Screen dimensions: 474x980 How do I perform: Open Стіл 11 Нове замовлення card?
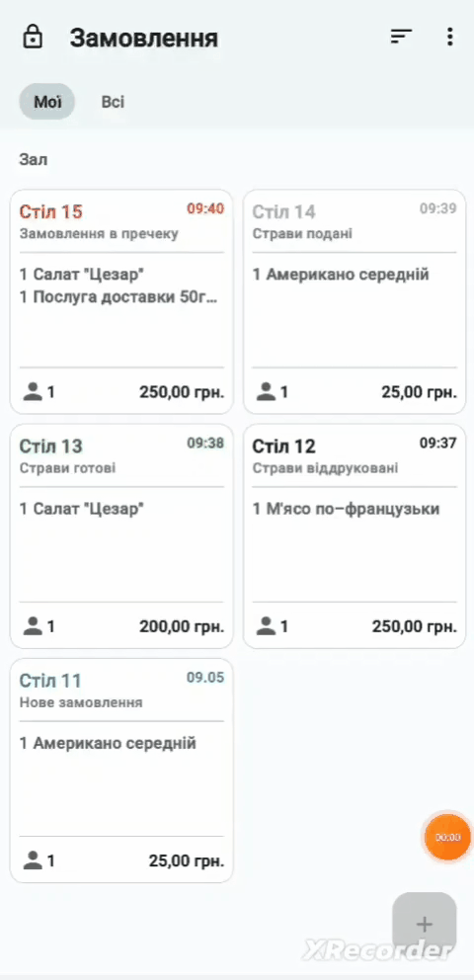(121, 770)
